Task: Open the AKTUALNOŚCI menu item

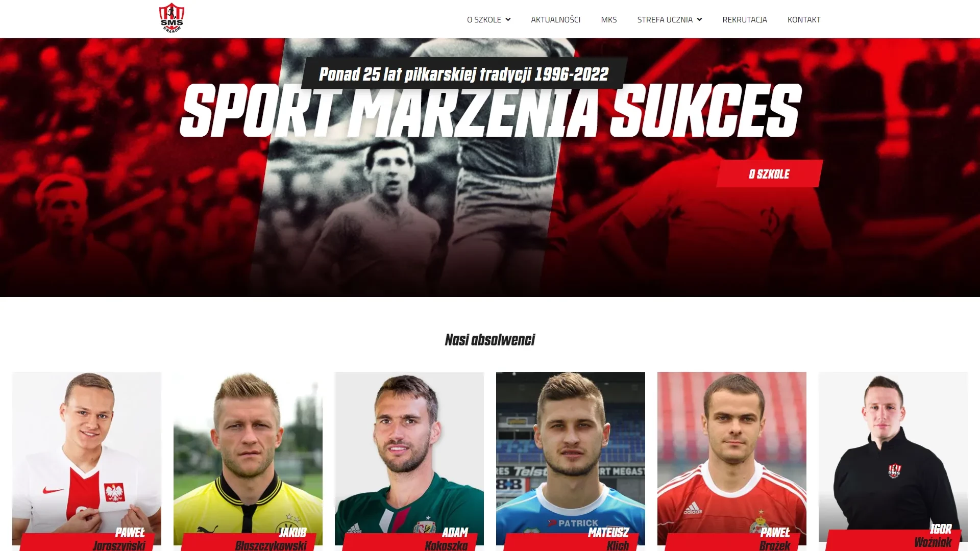Action: click(x=555, y=20)
